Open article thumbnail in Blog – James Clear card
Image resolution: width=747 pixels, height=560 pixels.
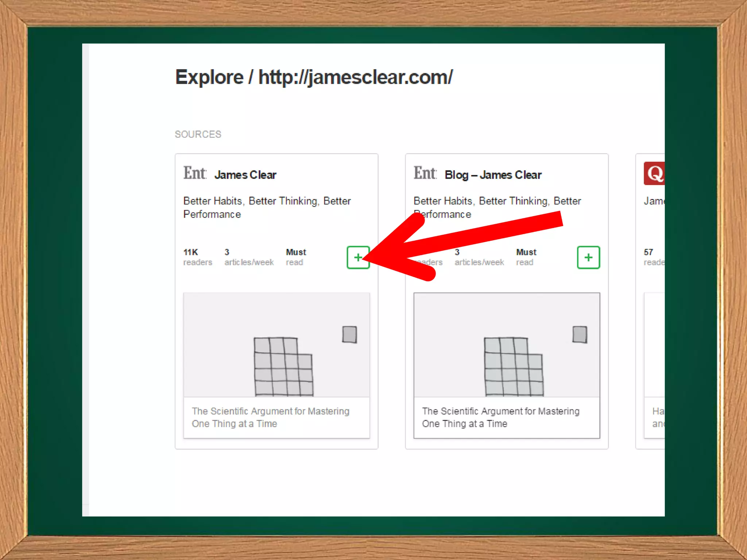[507, 345]
